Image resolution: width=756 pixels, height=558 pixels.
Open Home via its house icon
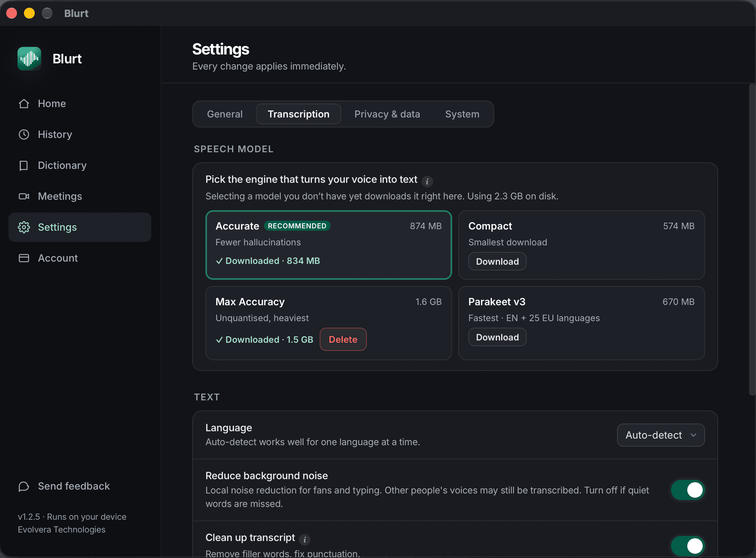[x=24, y=104]
